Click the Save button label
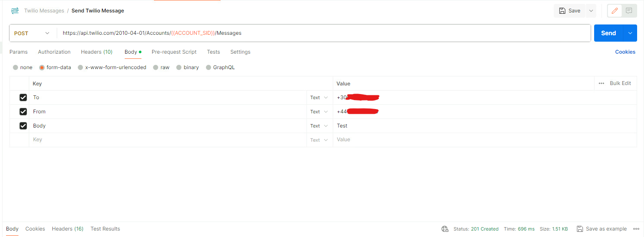The height and width of the screenshot is (237, 644). pyautogui.click(x=574, y=11)
